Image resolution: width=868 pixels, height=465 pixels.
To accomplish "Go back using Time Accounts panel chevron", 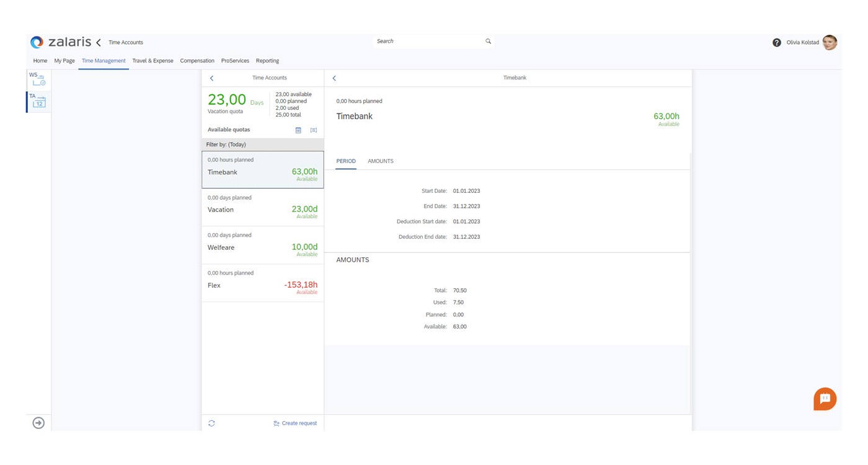I will [211, 78].
